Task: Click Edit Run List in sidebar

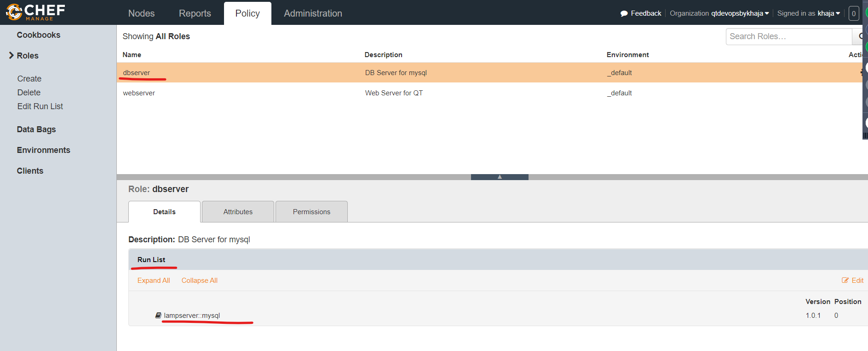Action: (40, 106)
